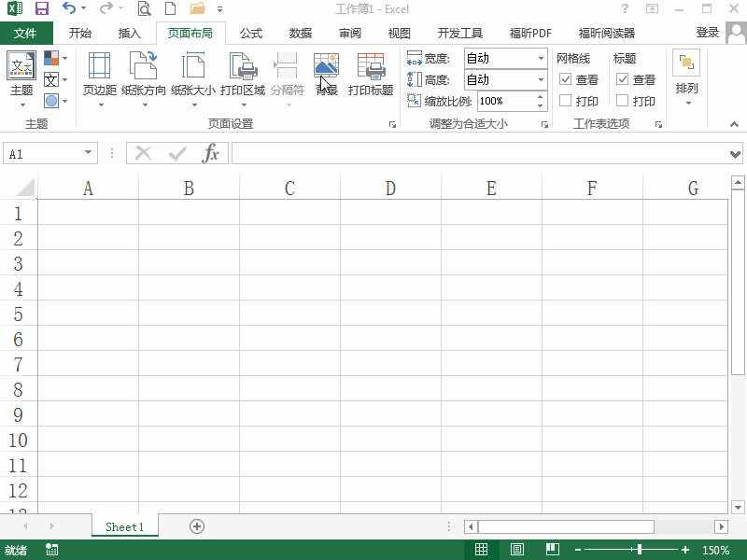The height and width of the screenshot is (560, 747).
Task: Expand the Name Box dropdown arrow
Action: pos(88,152)
